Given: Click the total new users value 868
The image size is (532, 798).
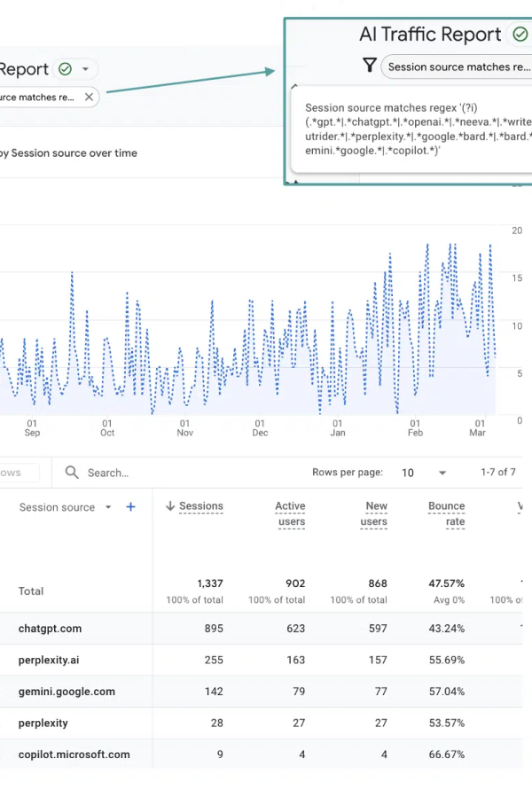Looking at the screenshot, I should click(x=378, y=583).
